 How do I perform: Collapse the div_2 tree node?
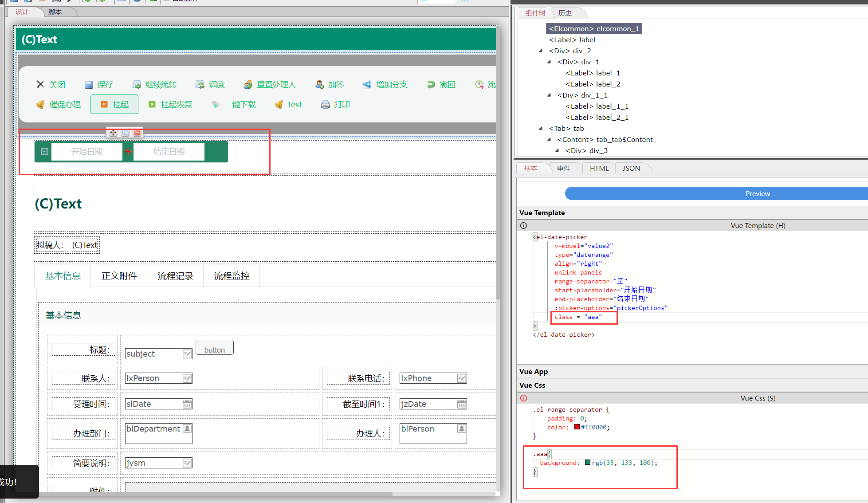click(x=541, y=51)
